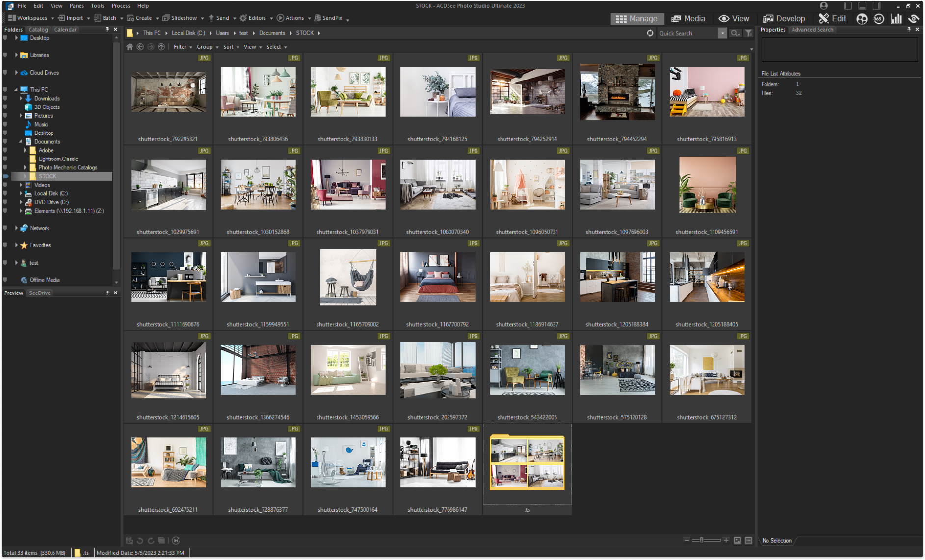925x560 pixels.
Task: Open the Dashboard bar chart icon
Action: (x=897, y=19)
